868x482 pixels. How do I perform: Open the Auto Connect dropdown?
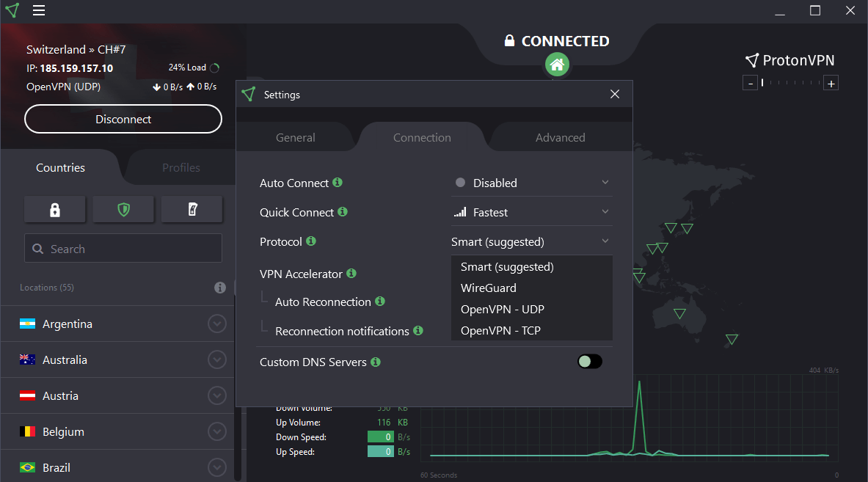coord(531,183)
